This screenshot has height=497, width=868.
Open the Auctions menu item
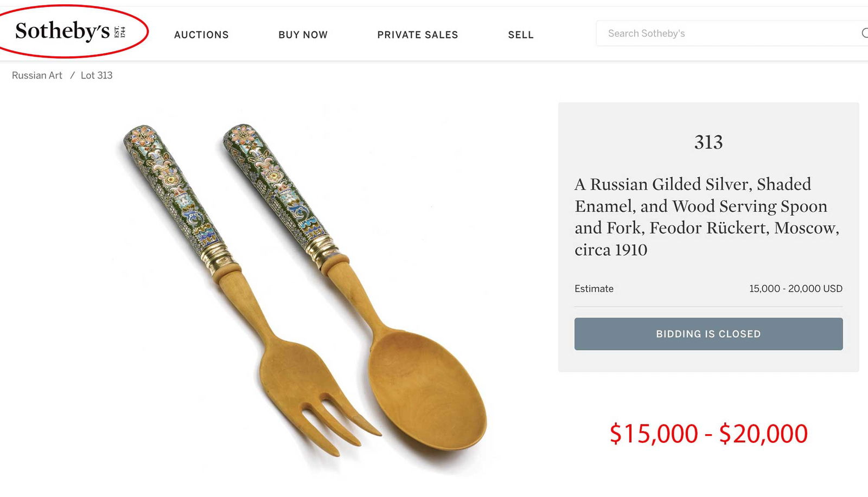click(201, 35)
